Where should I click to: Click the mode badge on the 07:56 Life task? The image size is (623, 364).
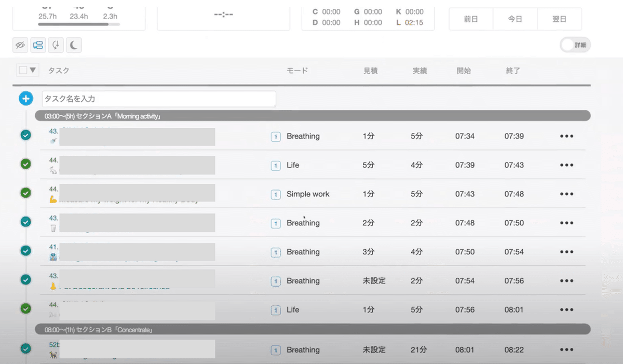tap(276, 309)
